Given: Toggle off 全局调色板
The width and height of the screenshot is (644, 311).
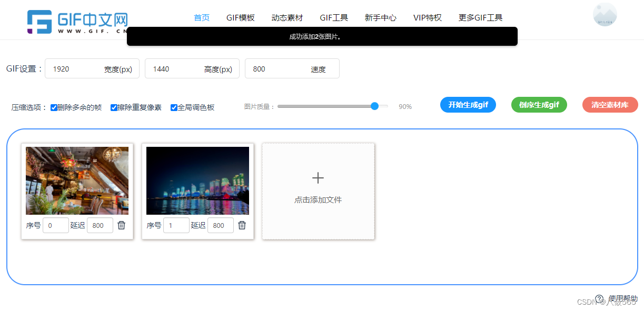Looking at the screenshot, I should (174, 107).
